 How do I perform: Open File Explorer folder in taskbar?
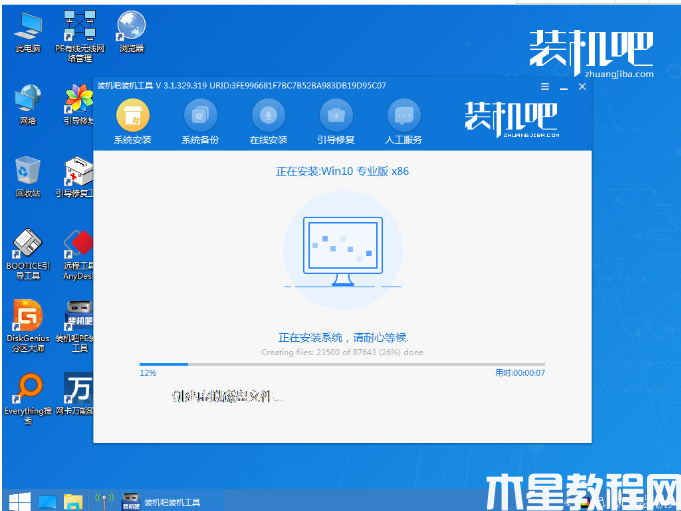pyautogui.click(x=73, y=502)
